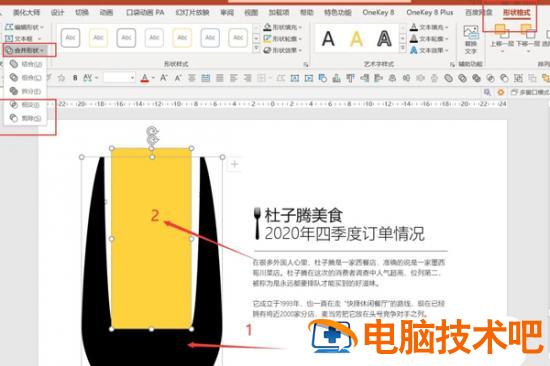Open 文本填充 (Text Fill) dropdown
The height and width of the screenshot is (366, 550).
(x=429, y=27)
